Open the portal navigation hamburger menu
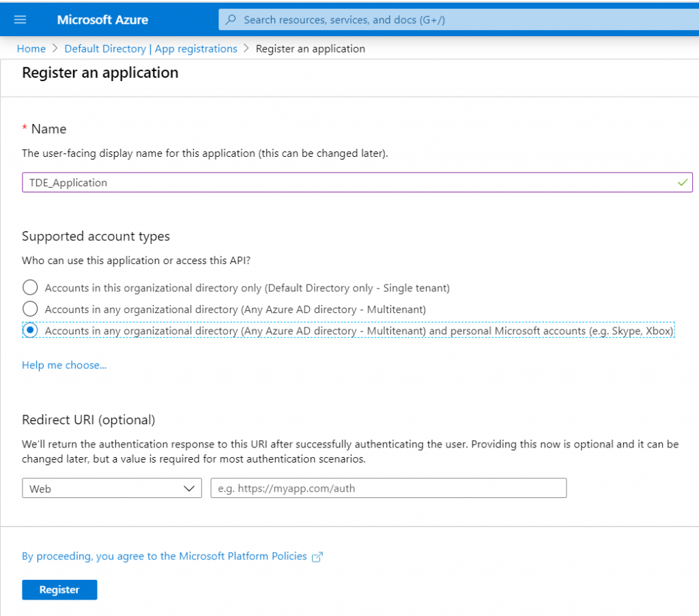Screen dimensions: 699x616 click(19, 19)
